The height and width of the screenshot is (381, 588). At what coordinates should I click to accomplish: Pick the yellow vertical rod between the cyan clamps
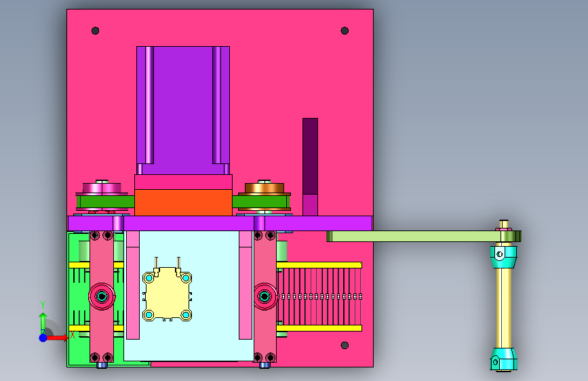click(x=504, y=308)
